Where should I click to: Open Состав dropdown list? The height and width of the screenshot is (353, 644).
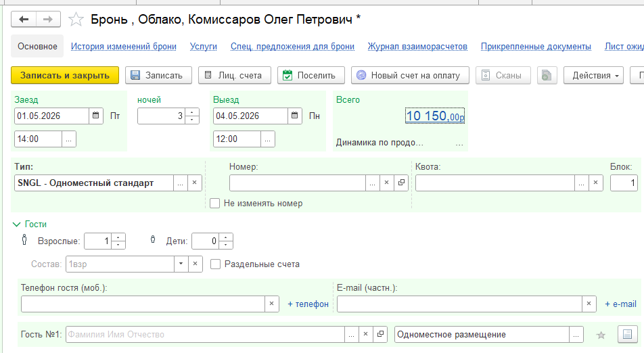click(181, 264)
